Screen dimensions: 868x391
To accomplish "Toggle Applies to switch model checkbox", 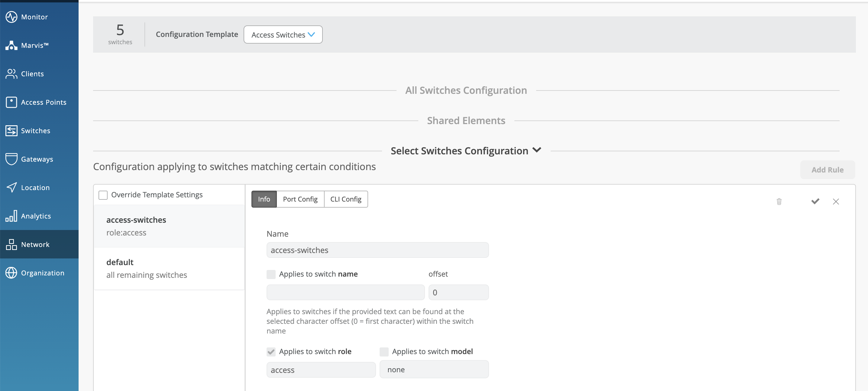I will 384,352.
